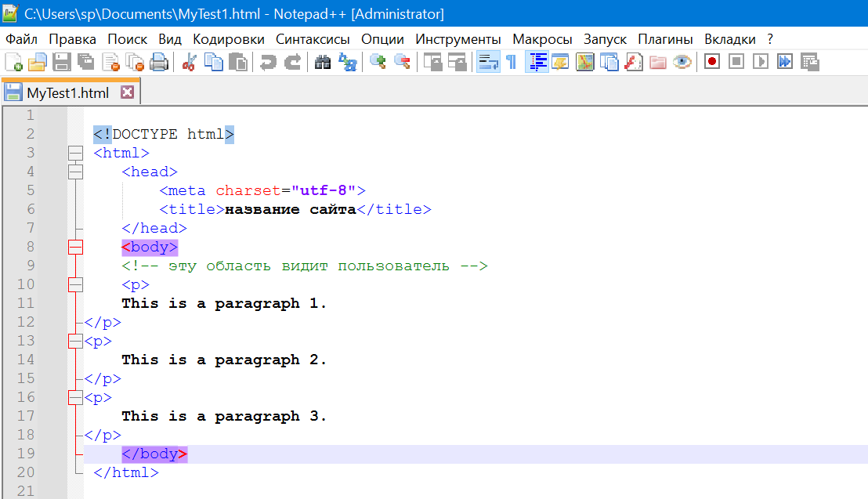Image resolution: width=868 pixels, height=499 pixels.
Task: Click the Print icon
Action: (159, 62)
